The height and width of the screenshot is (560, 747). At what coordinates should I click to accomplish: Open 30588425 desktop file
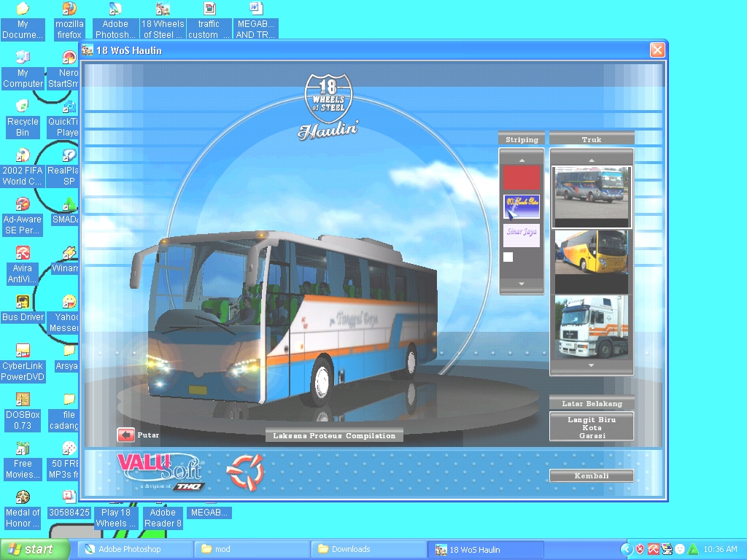(x=69, y=505)
